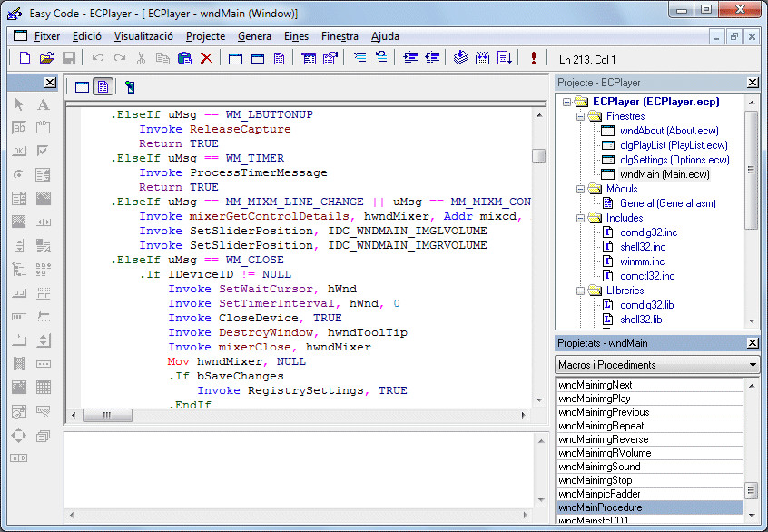
Task: Open the Visualització menu
Action: tap(143, 36)
